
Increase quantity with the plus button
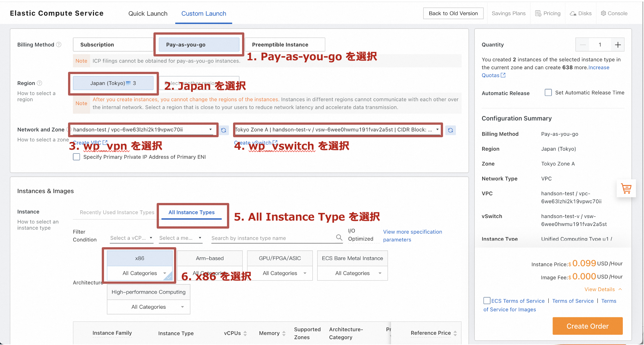[618, 45]
